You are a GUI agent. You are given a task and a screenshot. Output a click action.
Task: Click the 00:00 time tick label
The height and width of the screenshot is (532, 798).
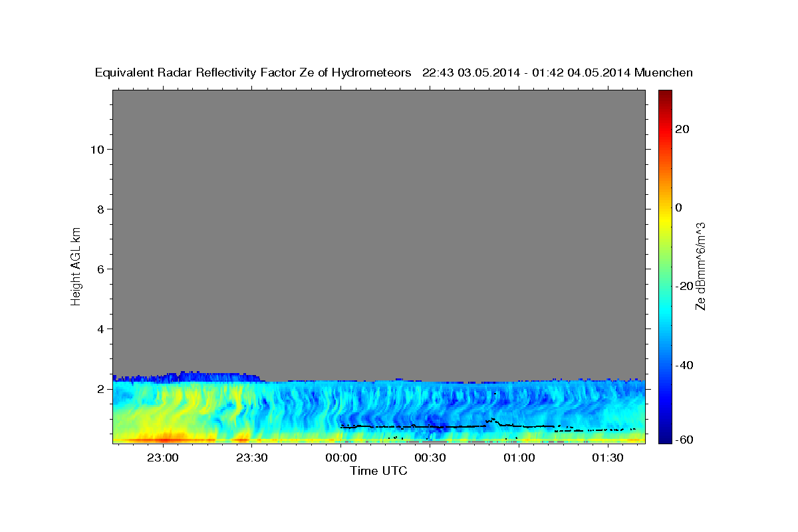(340, 458)
